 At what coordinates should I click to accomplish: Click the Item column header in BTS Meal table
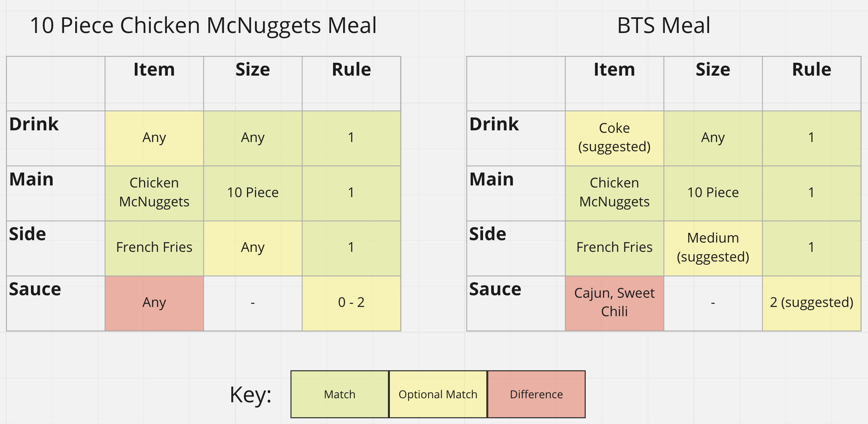pos(614,70)
